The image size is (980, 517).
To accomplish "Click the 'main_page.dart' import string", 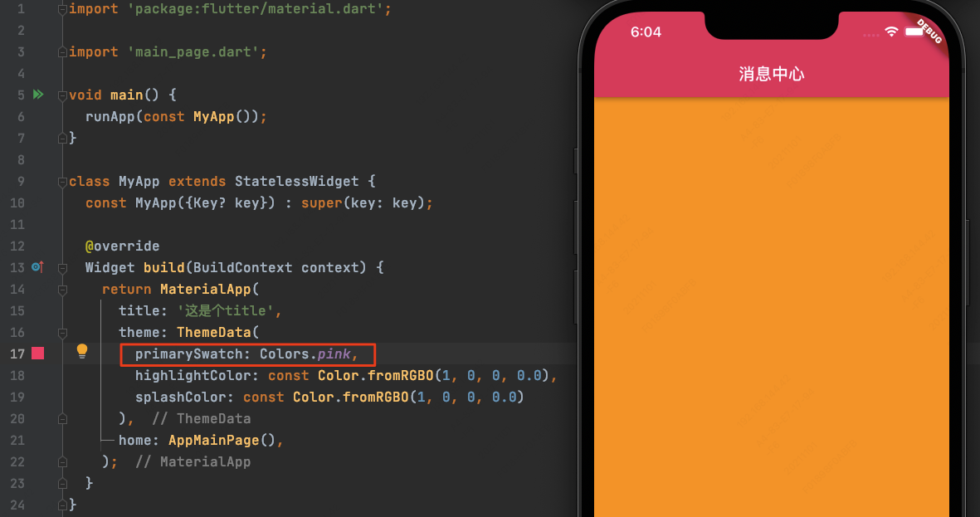I will coord(193,52).
